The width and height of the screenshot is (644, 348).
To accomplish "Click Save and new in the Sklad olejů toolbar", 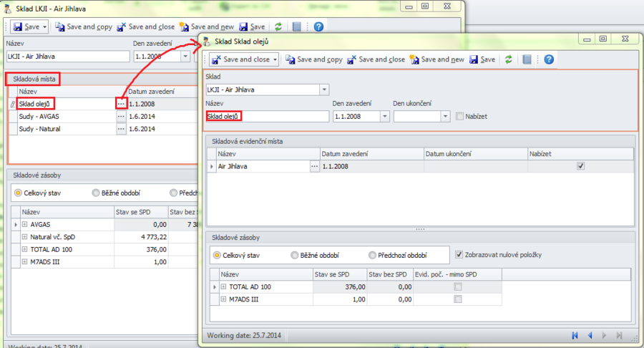I will click(x=437, y=59).
